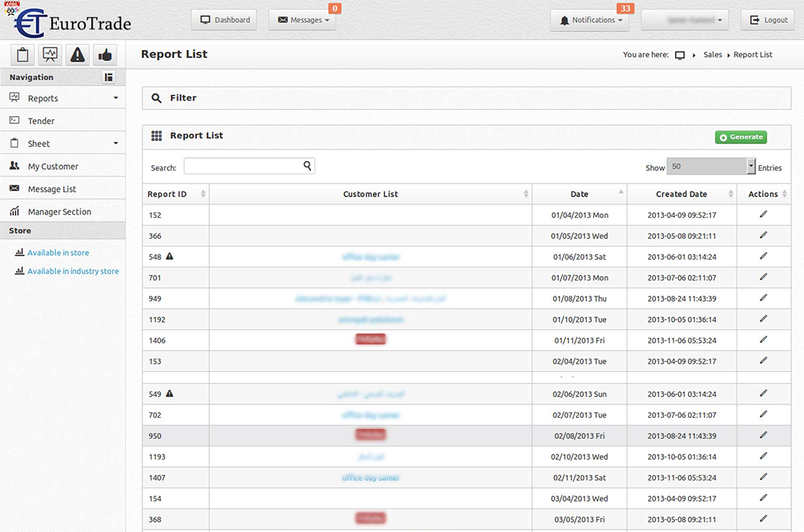804x532 pixels.
Task: Open the Show entries count dropdown
Action: [711, 166]
